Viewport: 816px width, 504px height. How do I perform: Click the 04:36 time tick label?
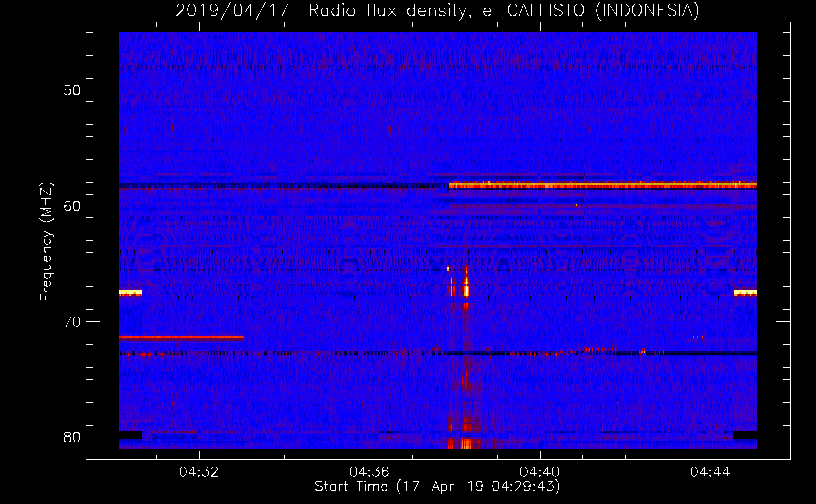(x=370, y=472)
